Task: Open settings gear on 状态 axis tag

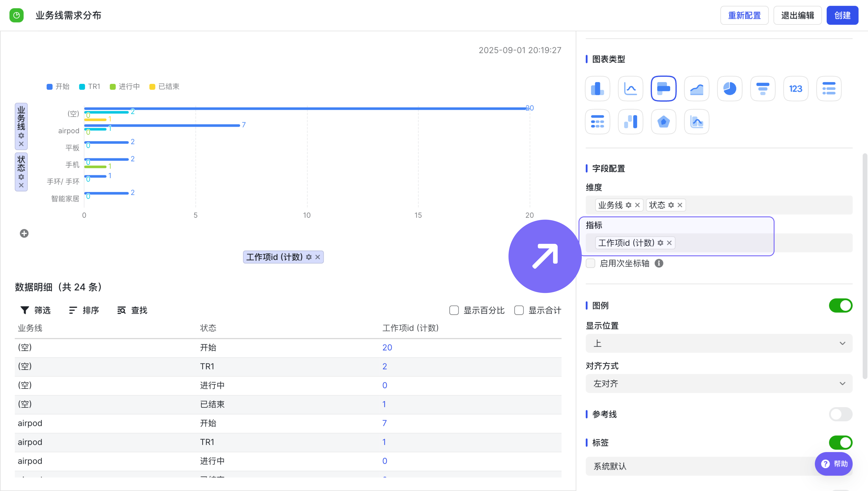Action: click(x=21, y=177)
